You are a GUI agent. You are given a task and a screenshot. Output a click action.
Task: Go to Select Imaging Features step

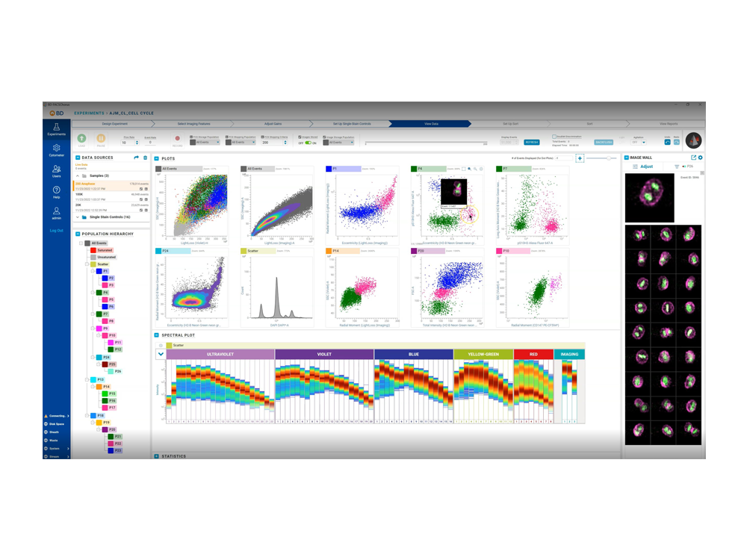[x=193, y=124]
